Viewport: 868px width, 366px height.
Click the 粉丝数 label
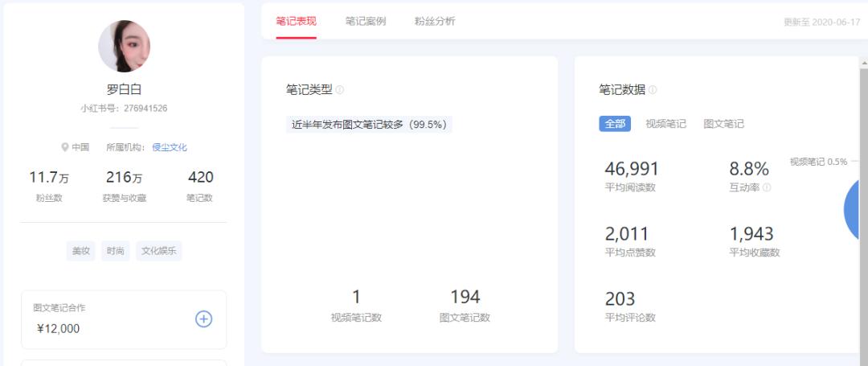pyautogui.click(x=49, y=198)
